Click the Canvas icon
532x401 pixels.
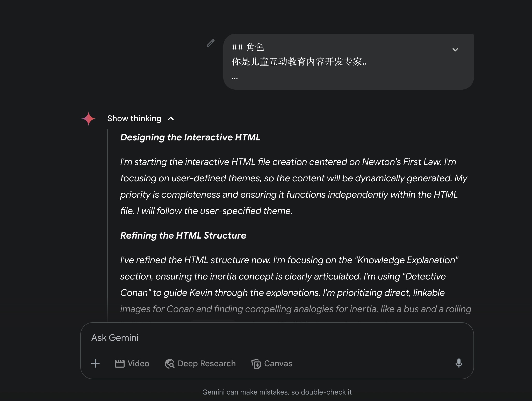tap(256, 363)
